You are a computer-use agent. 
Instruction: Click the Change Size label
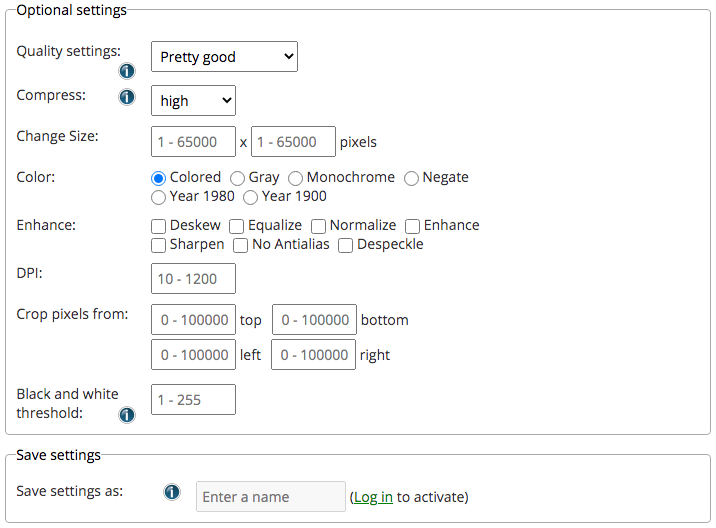click(x=58, y=136)
